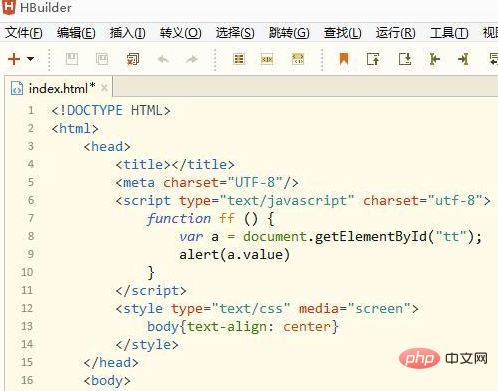Open the 转义(O) menu
This screenshot has height=391, width=498.
[x=180, y=33]
